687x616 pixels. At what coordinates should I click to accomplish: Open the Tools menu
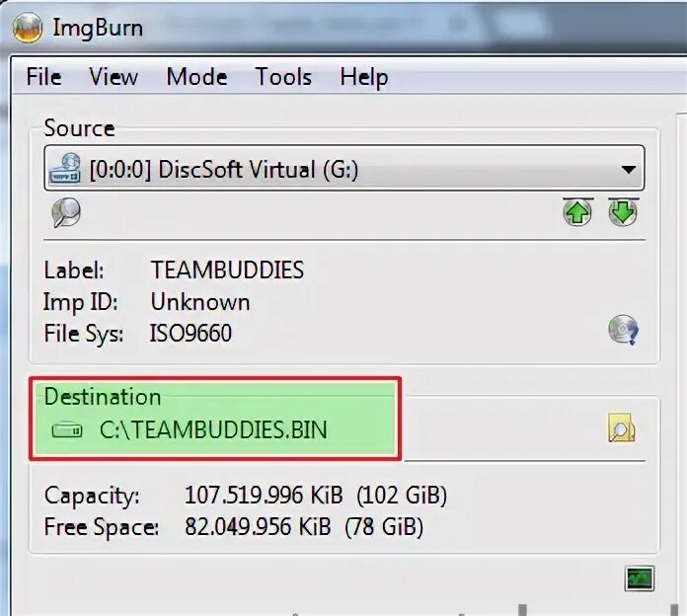283,77
